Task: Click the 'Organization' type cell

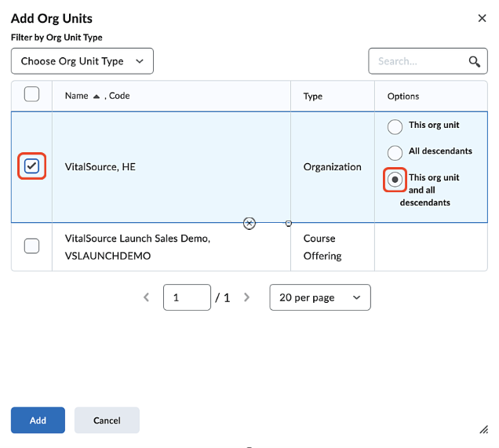Action: 332,167
